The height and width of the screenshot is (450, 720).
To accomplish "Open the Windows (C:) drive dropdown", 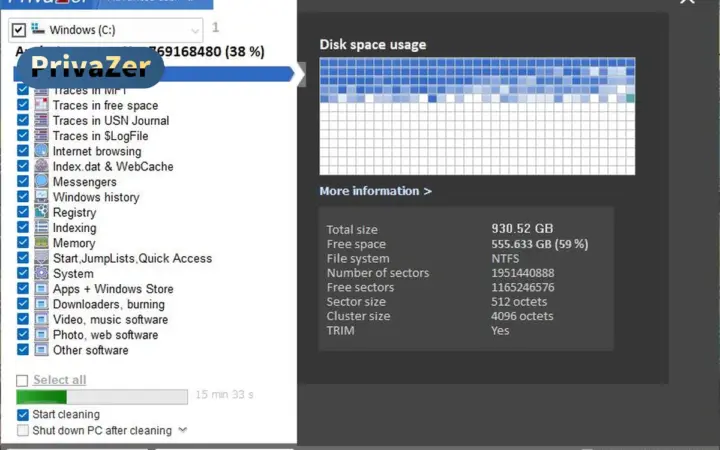I will click(x=195, y=31).
